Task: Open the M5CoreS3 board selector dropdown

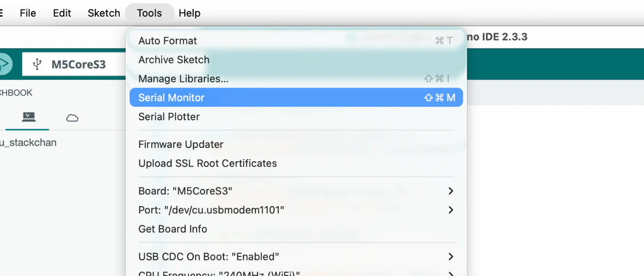Action: pos(74,64)
